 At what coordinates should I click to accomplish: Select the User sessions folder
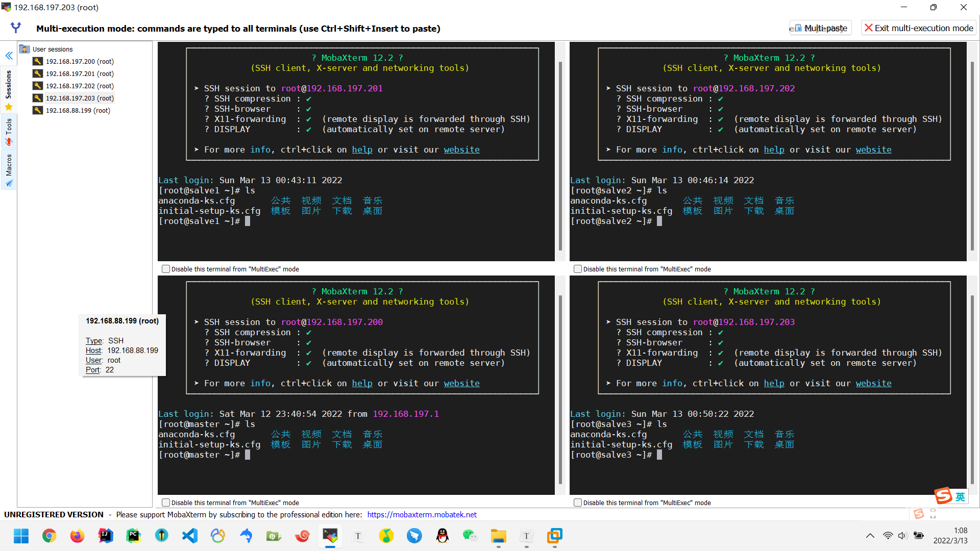click(x=53, y=49)
